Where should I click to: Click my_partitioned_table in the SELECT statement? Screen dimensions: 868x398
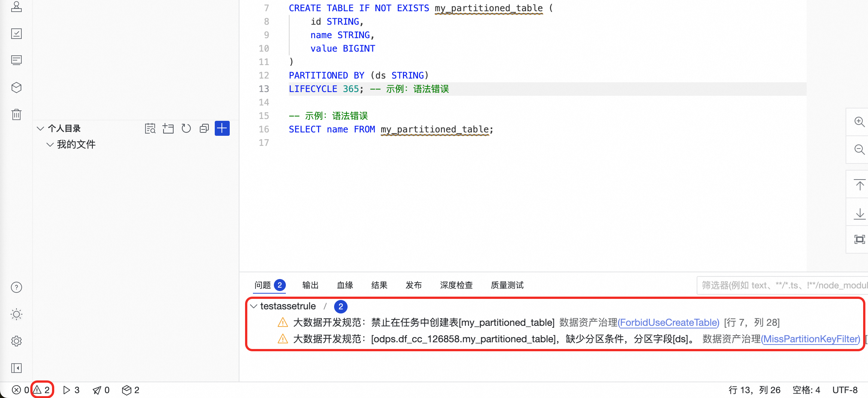coord(435,129)
